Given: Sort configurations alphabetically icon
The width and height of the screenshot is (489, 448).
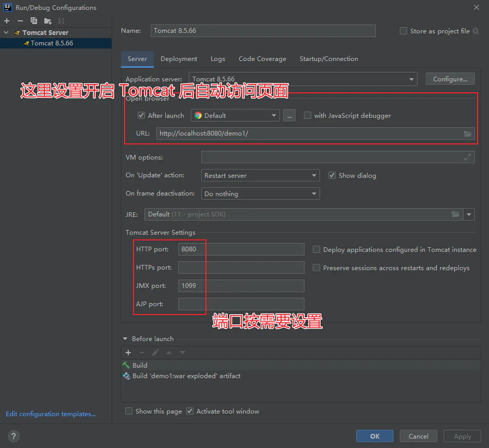Looking at the screenshot, I should 61,21.
